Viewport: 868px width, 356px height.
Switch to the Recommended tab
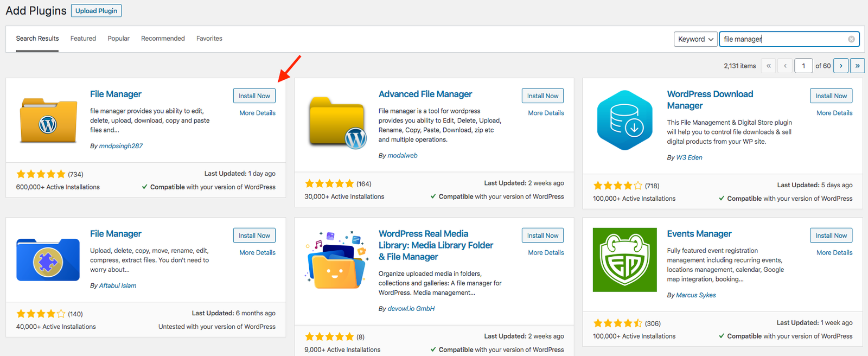pyautogui.click(x=163, y=39)
